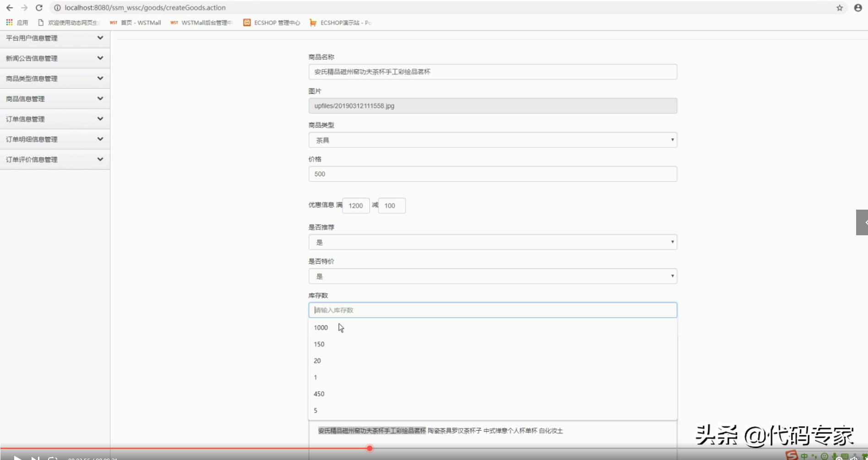Expand 平台用户信息管理 sidebar menu
Viewport: 868px width, 460px height.
pyautogui.click(x=55, y=38)
